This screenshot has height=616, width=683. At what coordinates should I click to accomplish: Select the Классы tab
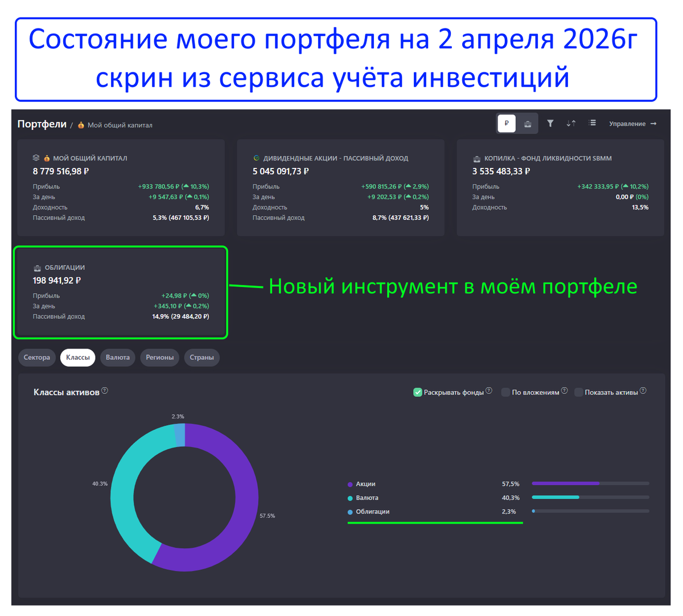pos(78,358)
